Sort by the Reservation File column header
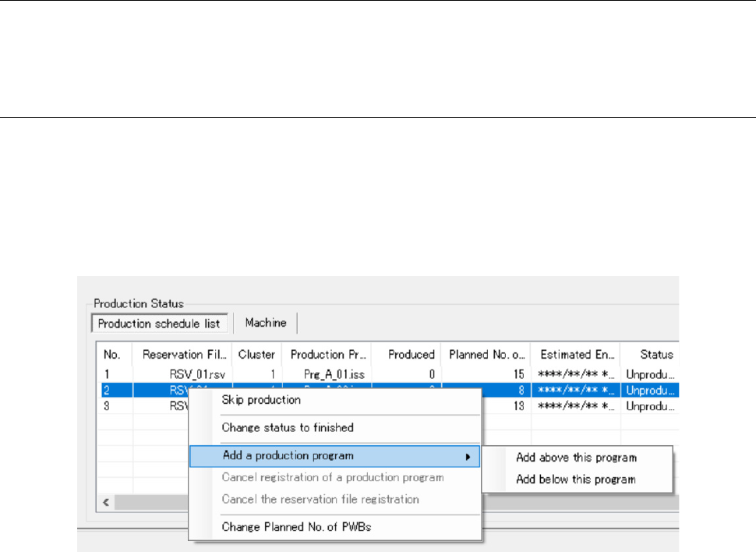Viewport: 756px width, 552px height. [182, 354]
